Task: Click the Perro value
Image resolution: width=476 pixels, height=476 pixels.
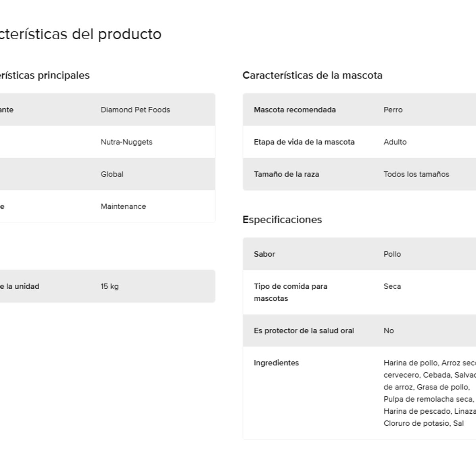Action: click(x=393, y=110)
